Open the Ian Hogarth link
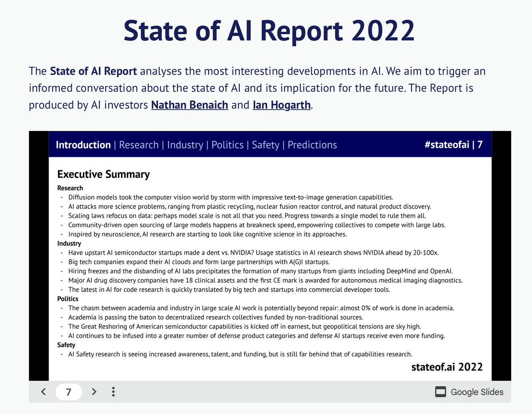Viewport: 532px width, 414px height. point(282,106)
